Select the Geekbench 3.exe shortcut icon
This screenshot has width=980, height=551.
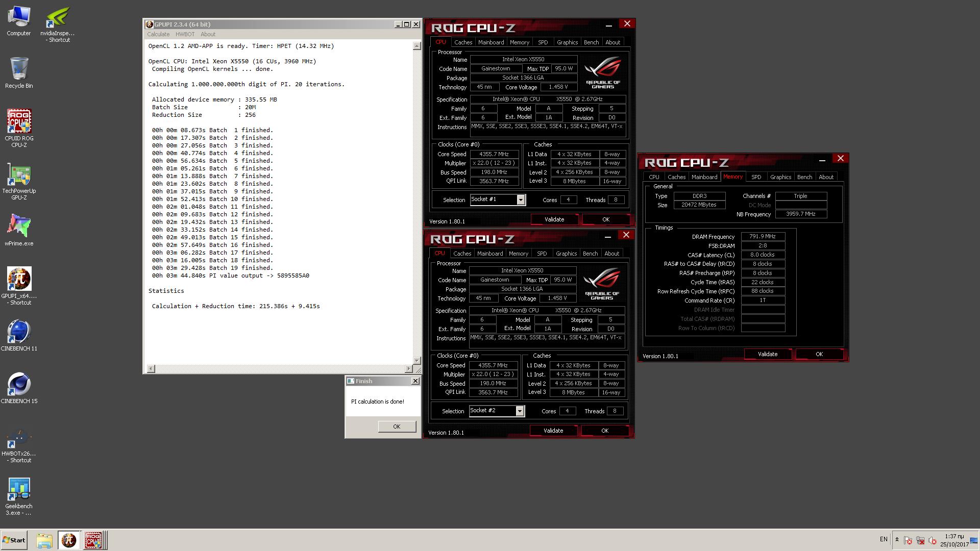tap(19, 496)
